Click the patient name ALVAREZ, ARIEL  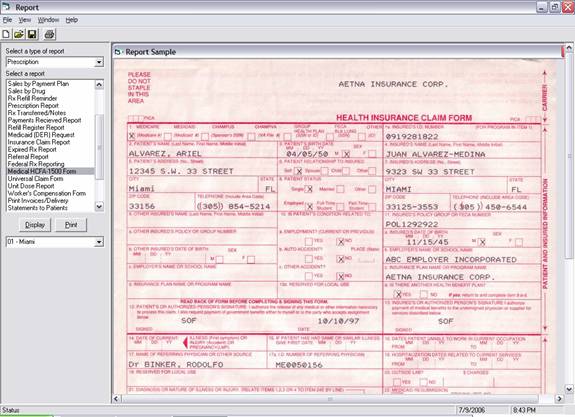(165, 154)
